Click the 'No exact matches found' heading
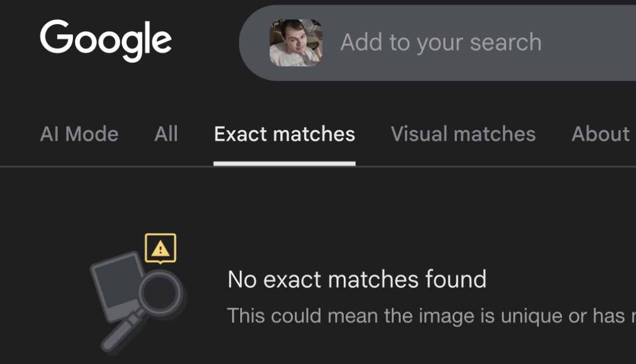This screenshot has height=364, width=636. 357,279
